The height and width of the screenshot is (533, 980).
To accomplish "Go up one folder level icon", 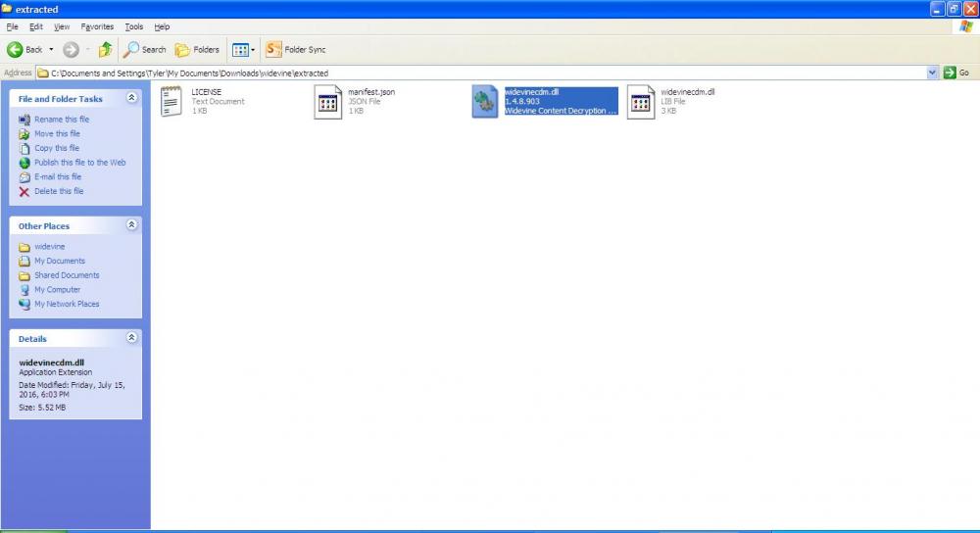I will coord(106,49).
